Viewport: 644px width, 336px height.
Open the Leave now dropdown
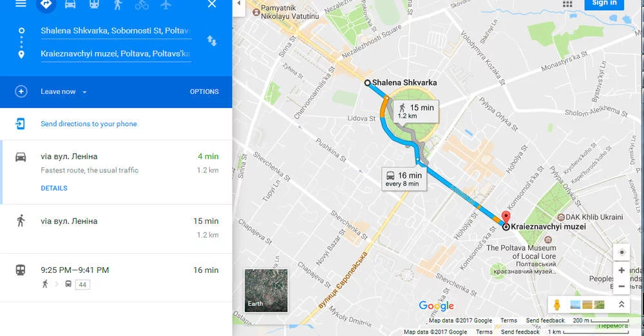coord(63,91)
